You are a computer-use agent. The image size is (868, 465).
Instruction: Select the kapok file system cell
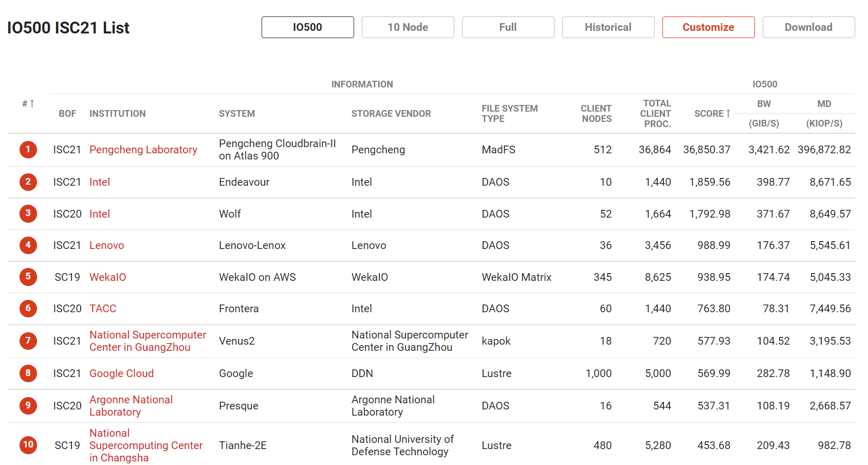point(496,341)
